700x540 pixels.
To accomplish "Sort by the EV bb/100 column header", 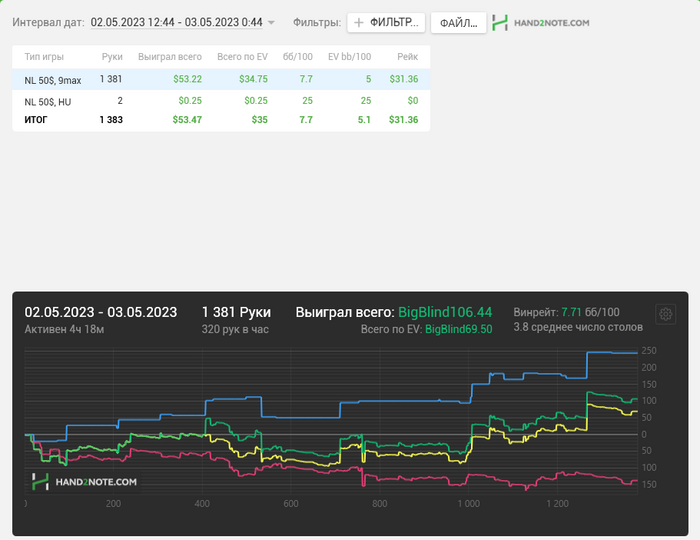I will point(350,57).
